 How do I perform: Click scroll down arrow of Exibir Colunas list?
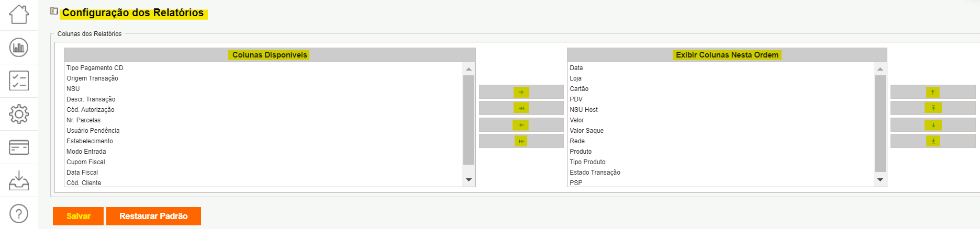pos(880,180)
